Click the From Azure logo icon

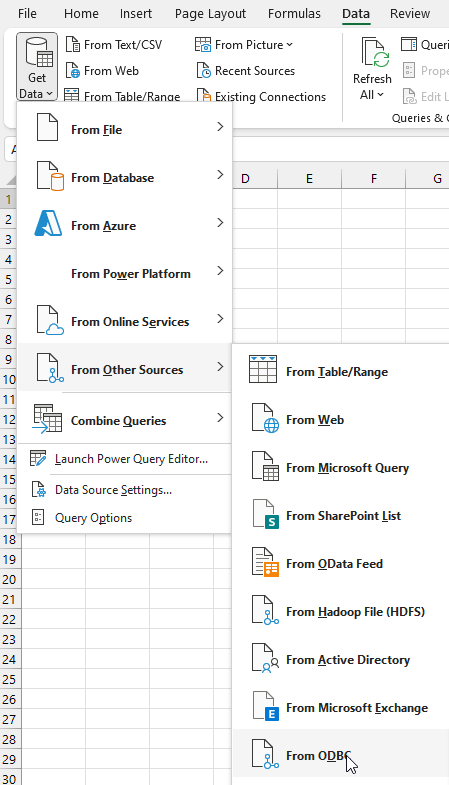pyautogui.click(x=48, y=224)
